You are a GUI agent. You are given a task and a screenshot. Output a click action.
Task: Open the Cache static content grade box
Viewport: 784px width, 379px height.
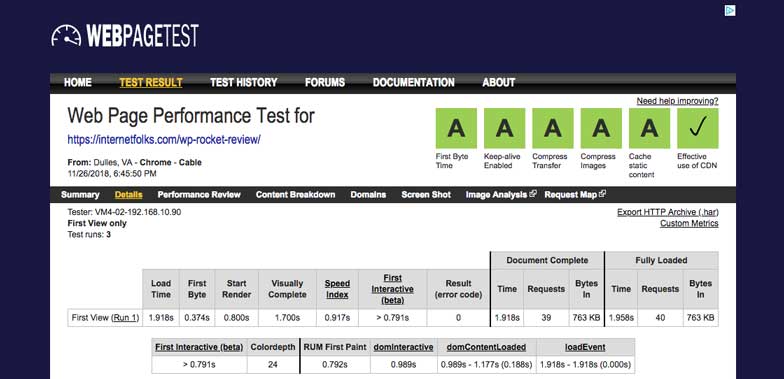pyautogui.click(x=649, y=128)
